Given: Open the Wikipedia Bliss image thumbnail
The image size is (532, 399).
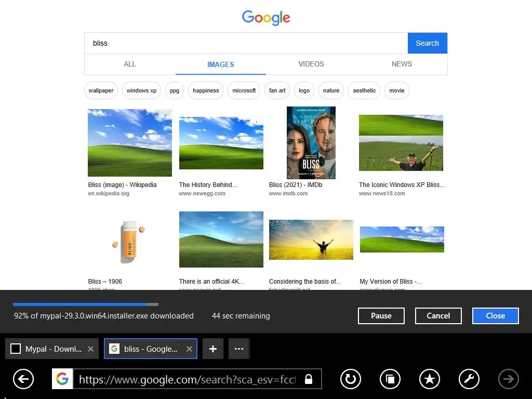Looking at the screenshot, I should [130, 143].
